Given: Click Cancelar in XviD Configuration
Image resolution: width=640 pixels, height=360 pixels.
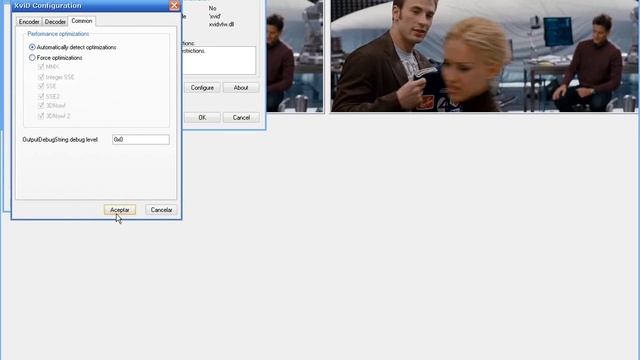Looking at the screenshot, I should click(x=161, y=210).
